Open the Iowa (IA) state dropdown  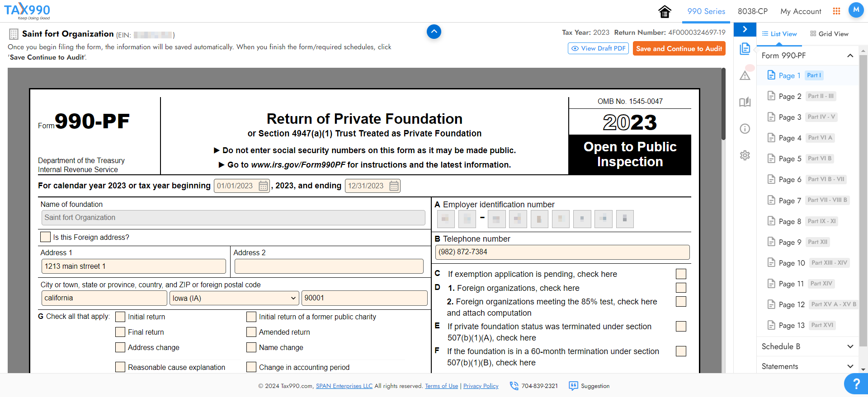point(234,298)
